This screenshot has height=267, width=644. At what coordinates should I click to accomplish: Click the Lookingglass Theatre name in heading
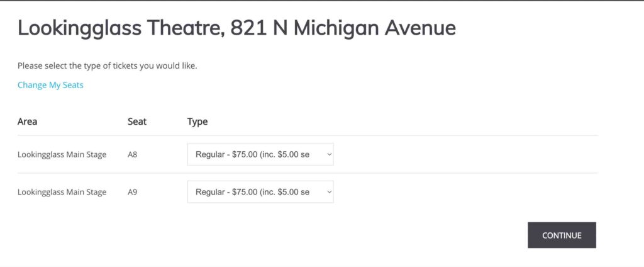pyautogui.click(x=121, y=28)
